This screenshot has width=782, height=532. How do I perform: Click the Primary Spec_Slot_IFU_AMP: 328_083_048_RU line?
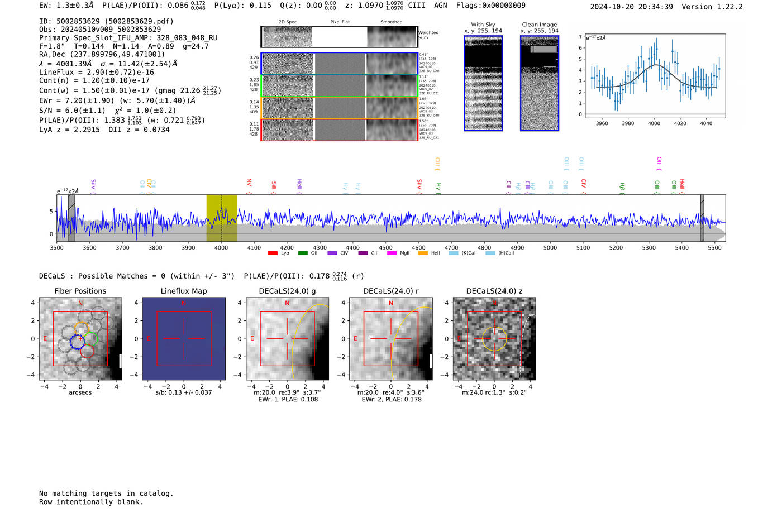(x=128, y=38)
